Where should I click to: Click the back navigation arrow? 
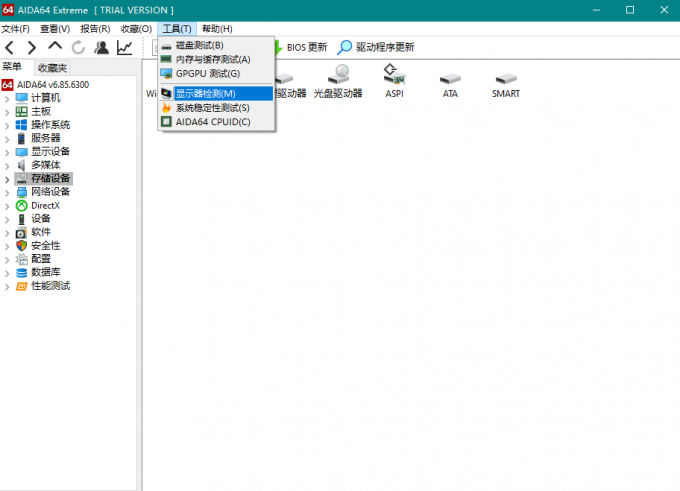tap(9, 47)
